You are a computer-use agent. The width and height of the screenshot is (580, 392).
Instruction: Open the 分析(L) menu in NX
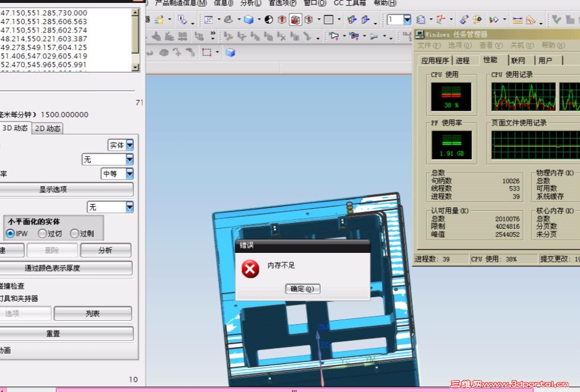[250, 3]
